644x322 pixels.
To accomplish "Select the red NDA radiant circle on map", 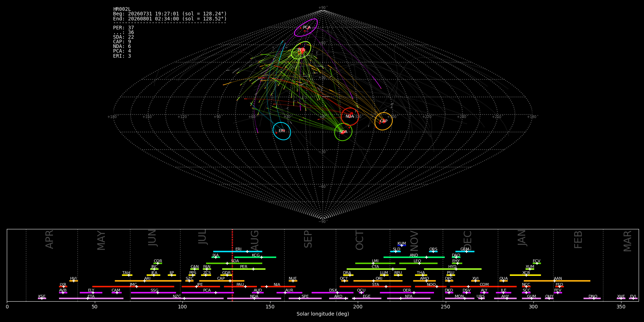I will point(350,117).
